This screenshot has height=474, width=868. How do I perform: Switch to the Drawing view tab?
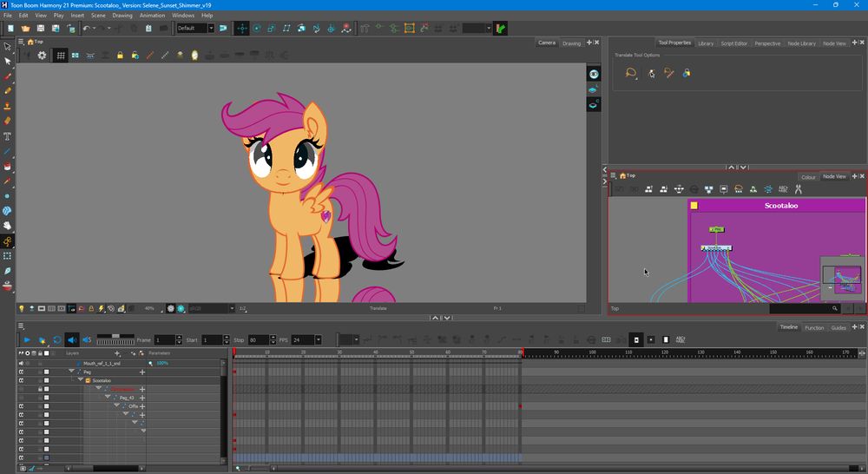point(571,43)
